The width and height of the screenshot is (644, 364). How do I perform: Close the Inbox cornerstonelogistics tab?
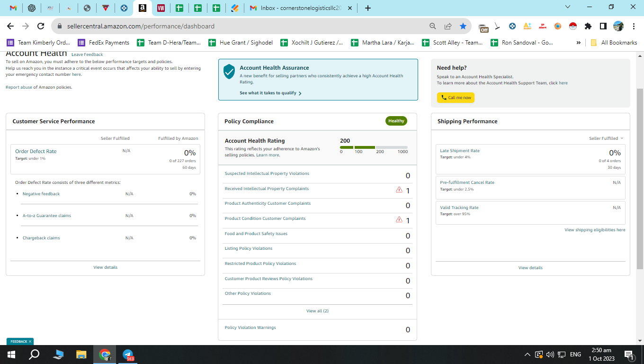click(349, 8)
